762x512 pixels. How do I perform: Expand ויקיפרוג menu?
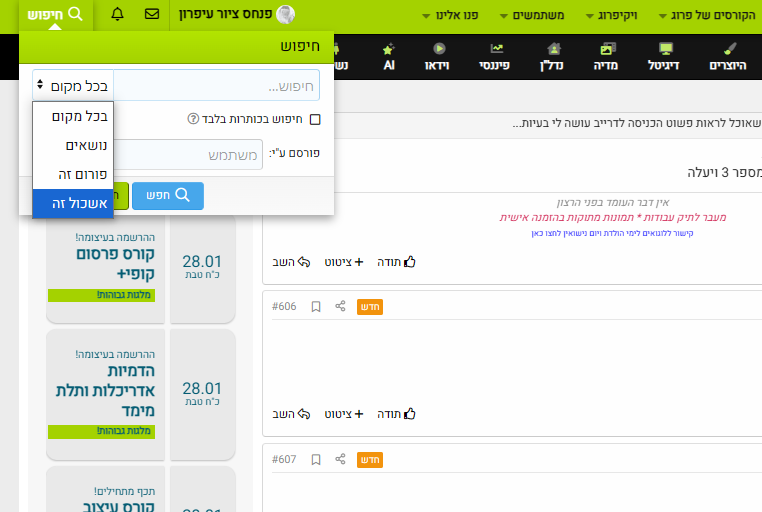click(x=611, y=16)
